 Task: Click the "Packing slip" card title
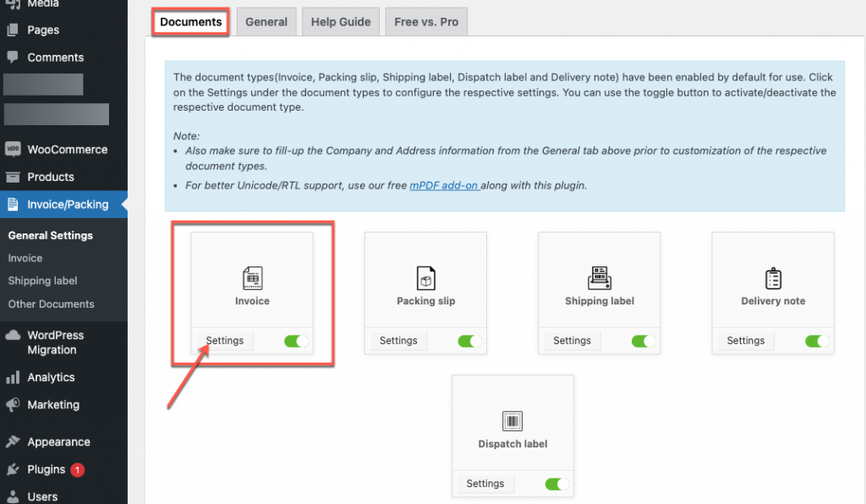point(426,301)
